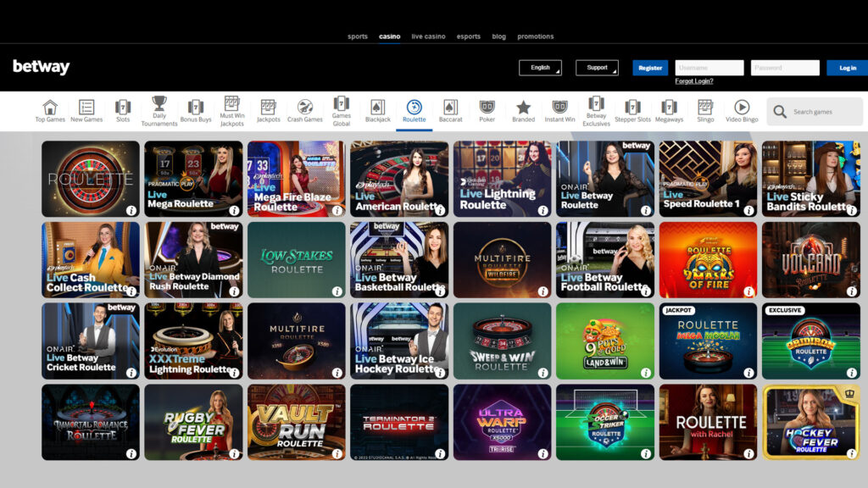Select the Games Global category
The image size is (868, 488).
tap(342, 111)
